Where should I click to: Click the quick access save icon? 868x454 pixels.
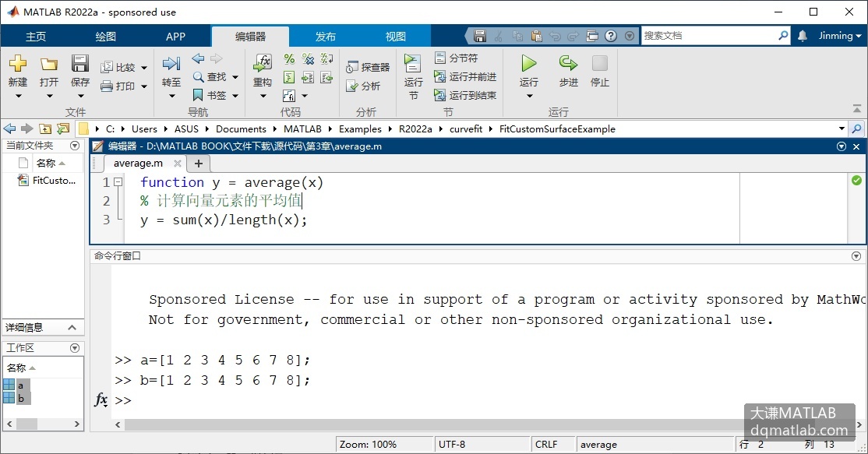(480, 36)
